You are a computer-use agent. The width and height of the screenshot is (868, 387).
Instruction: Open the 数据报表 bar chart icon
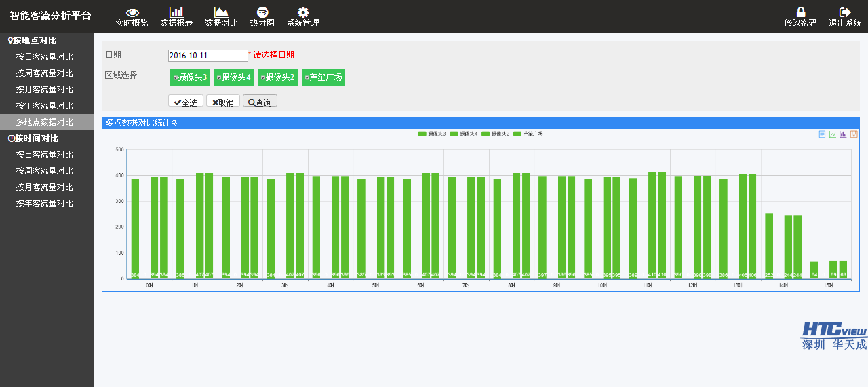tap(176, 12)
